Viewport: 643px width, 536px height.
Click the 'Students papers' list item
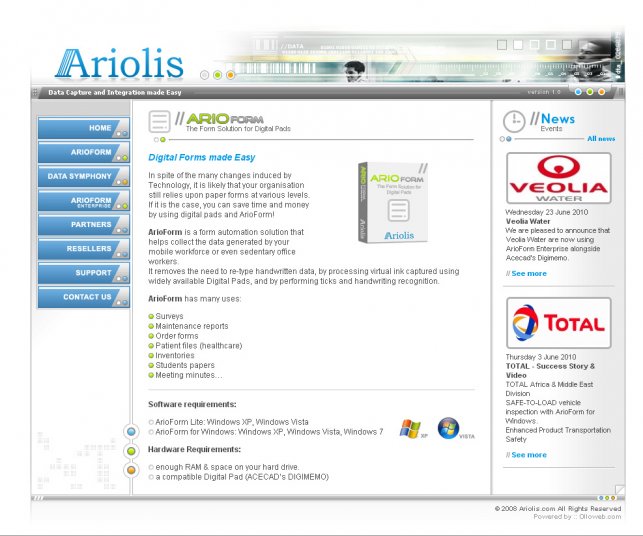[185, 365]
